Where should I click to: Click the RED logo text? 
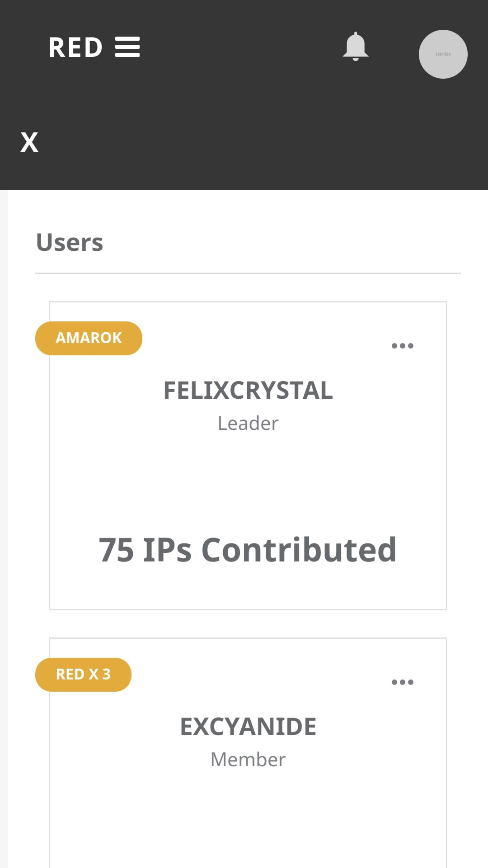pyautogui.click(x=75, y=47)
